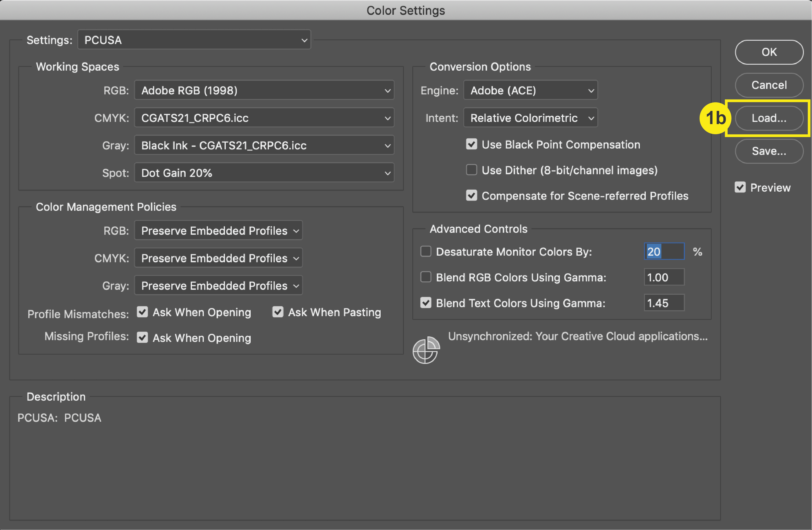Click the OK button

[769, 52]
